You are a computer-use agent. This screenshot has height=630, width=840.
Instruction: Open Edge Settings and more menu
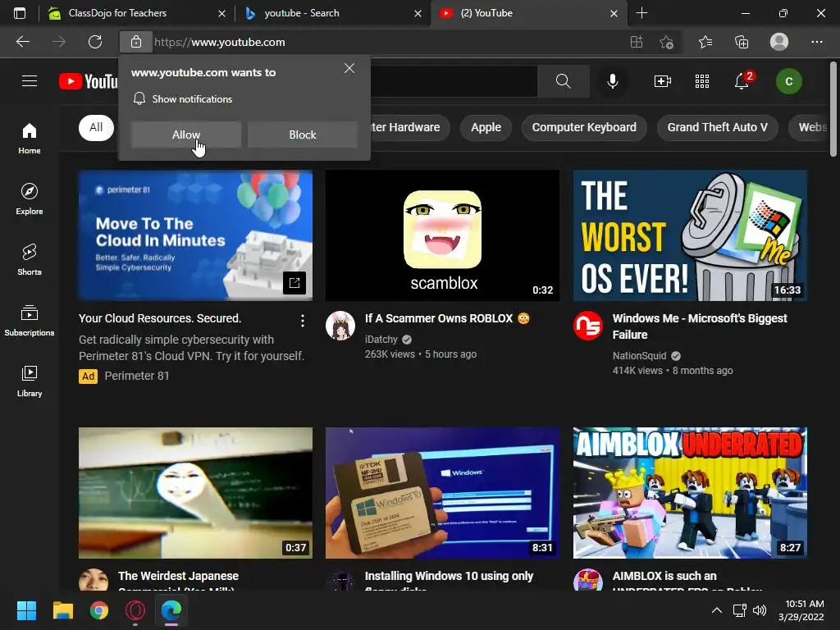click(816, 42)
